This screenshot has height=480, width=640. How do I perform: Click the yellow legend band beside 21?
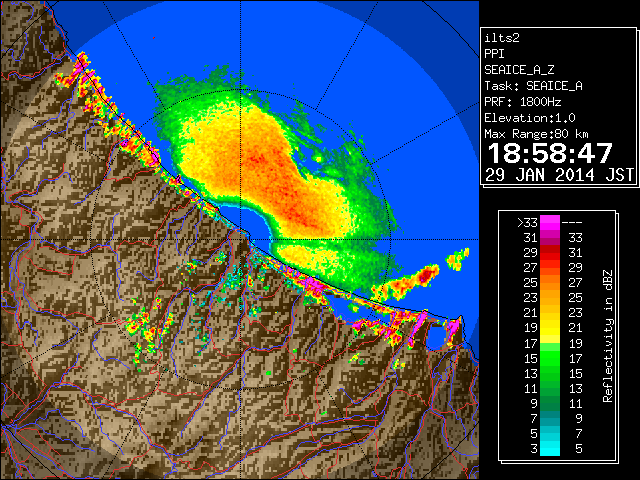click(x=550, y=313)
